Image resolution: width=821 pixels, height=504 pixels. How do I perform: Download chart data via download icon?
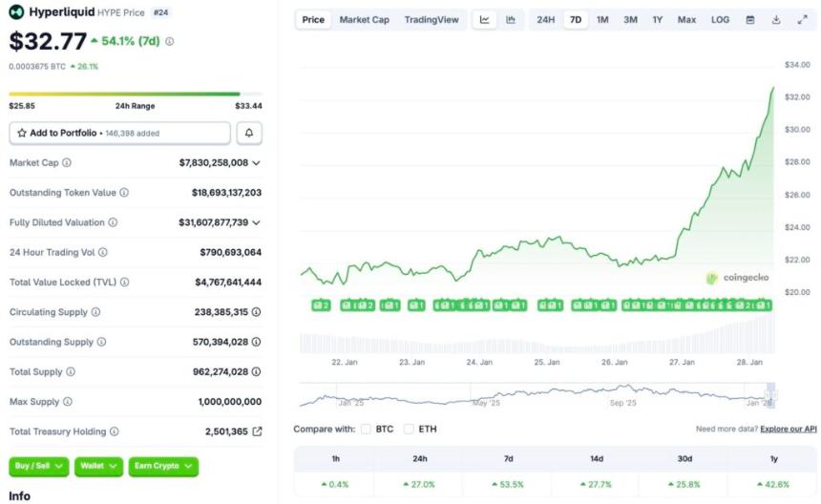[776, 20]
